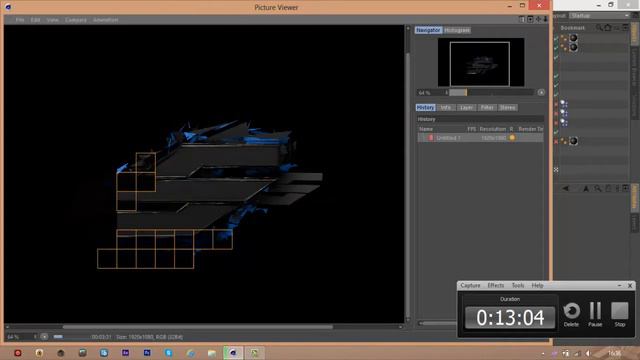The width and height of the screenshot is (640, 360).
Task: Toggle the red X on the bottom material-tagged object
Action: click(x=556, y=142)
